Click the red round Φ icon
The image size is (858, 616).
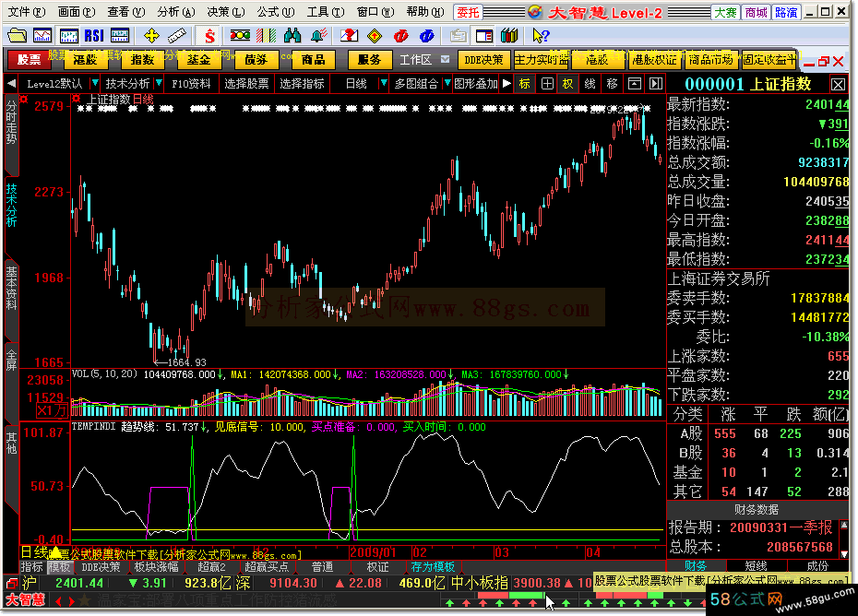click(400, 36)
